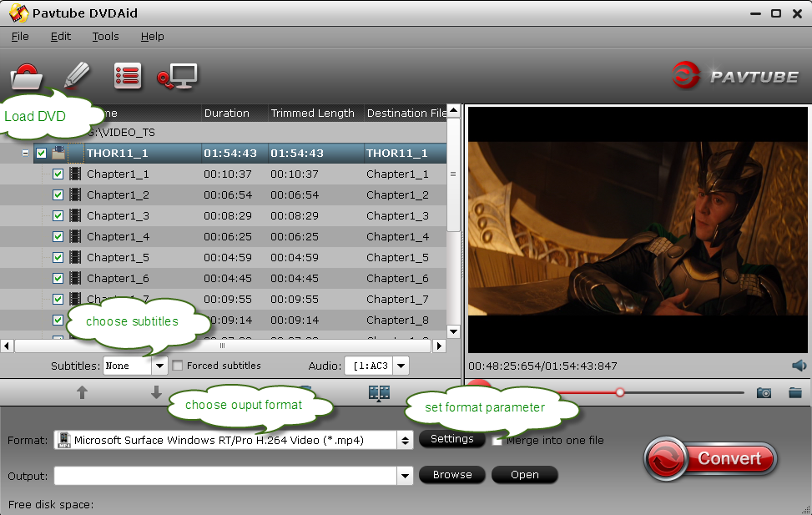Select the Chapter1_7 destination cell

(x=398, y=300)
